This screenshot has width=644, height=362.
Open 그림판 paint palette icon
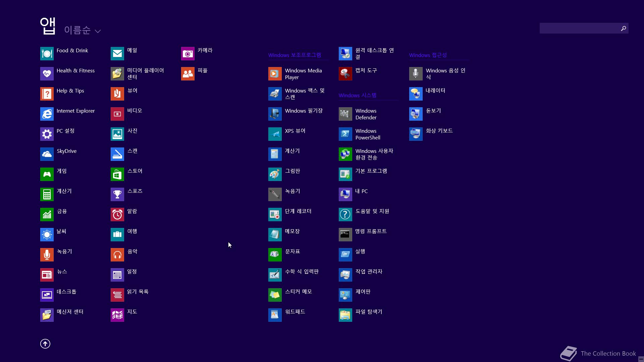(x=275, y=174)
